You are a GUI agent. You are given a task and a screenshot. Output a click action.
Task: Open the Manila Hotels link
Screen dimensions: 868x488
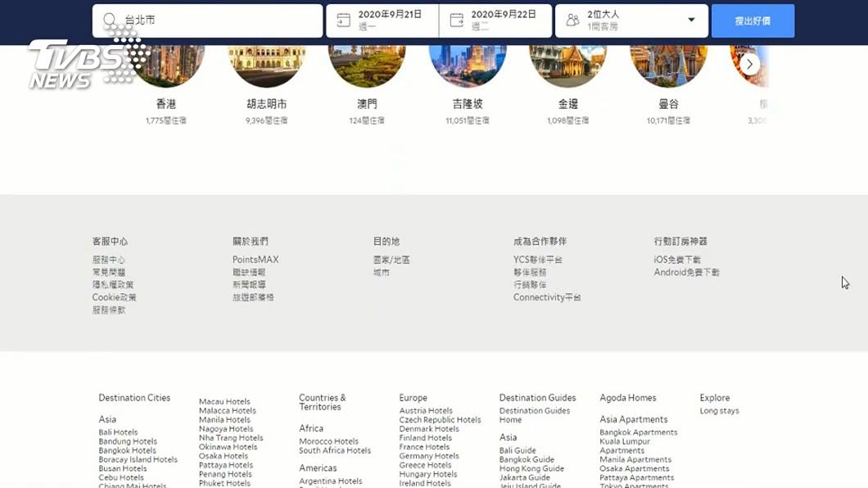(x=224, y=420)
